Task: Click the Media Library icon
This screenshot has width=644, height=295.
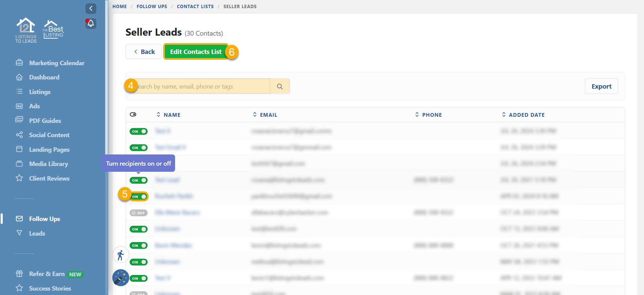Action: pyautogui.click(x=19, y=164)
